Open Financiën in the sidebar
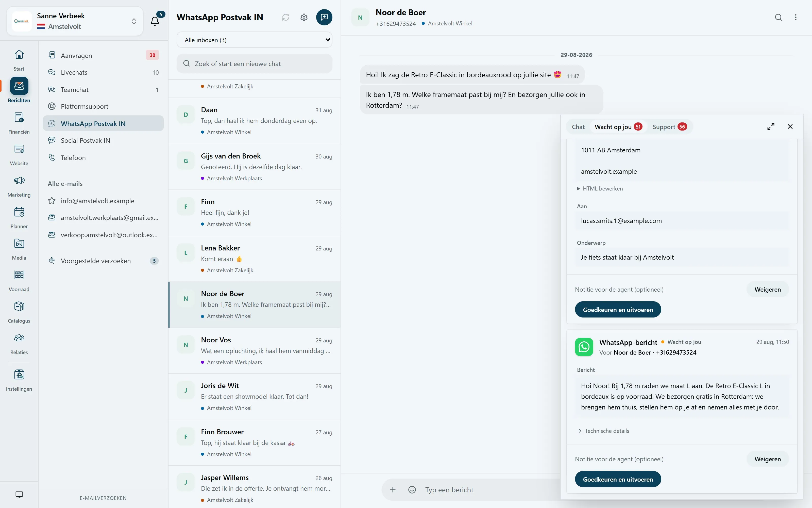Viewport: 812px width, 508px height. (19, 123)
